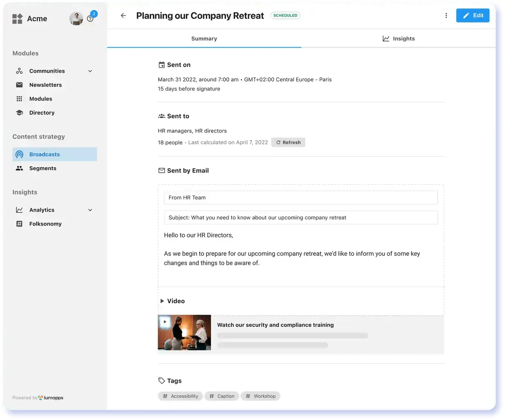505x420 pixels.
Task: Click 'Last calculated on April 7, 2022'
Action: click(228, 142)
